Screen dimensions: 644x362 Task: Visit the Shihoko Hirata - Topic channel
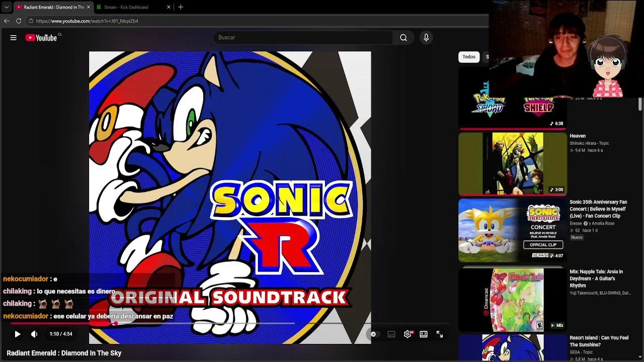tap(589, 143)
